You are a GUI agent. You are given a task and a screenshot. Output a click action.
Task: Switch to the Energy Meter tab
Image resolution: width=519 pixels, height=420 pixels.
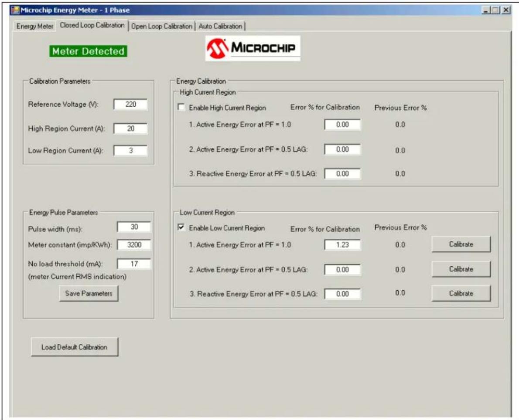point(35,26)
